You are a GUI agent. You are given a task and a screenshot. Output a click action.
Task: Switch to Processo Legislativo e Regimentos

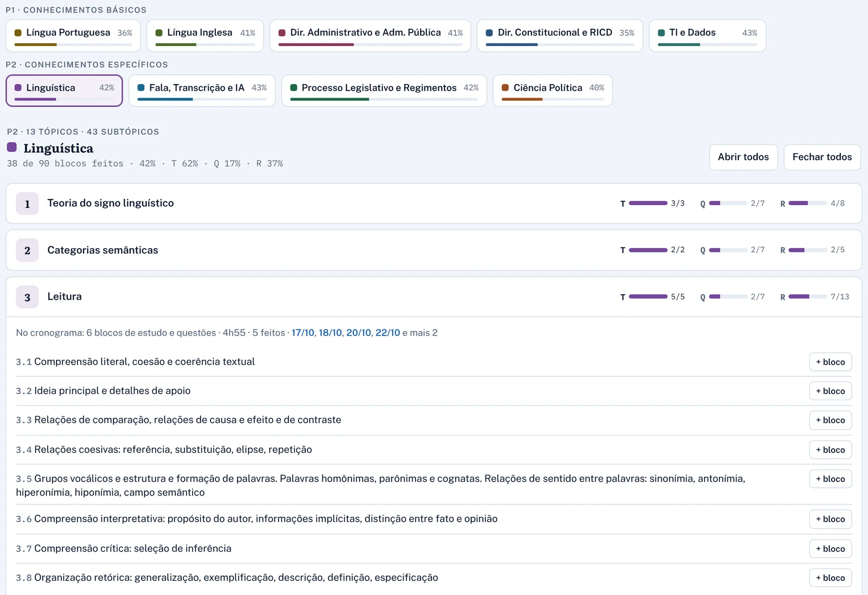click(x=384, y=91)
